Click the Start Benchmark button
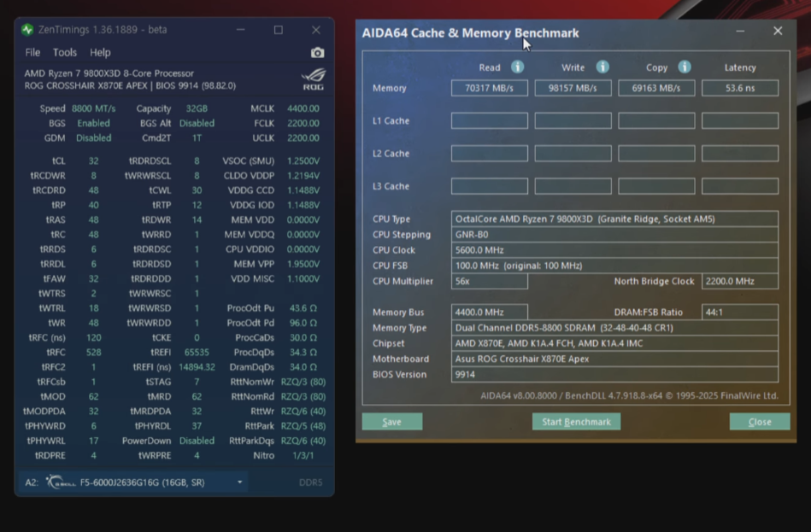 pyautogui.click(x=576, y=422)
